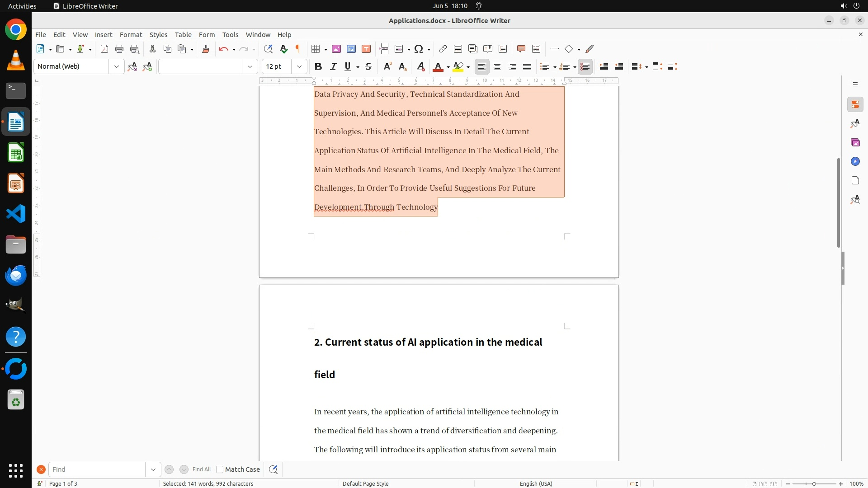Click the Export as PDF icon

[104, 49]
